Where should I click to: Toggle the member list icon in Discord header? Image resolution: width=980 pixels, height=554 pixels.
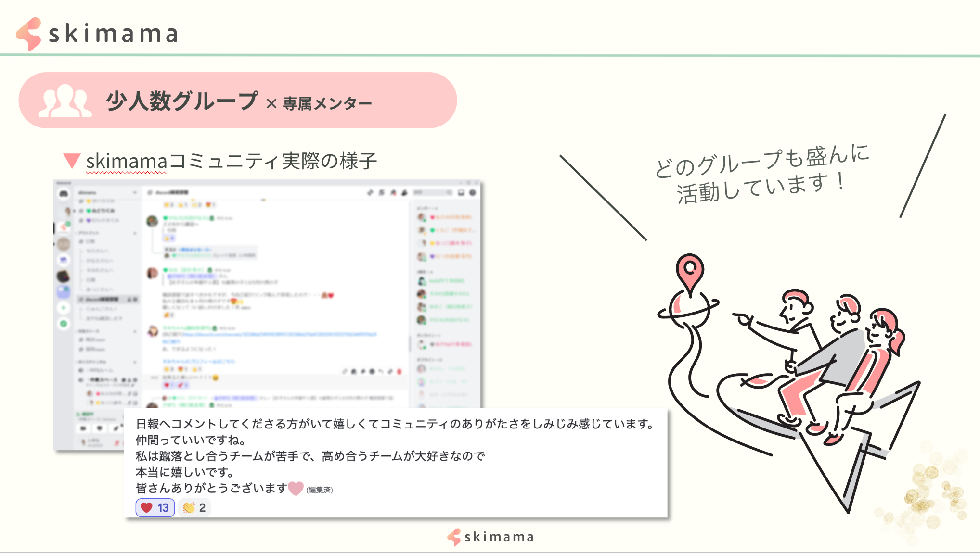coord(404,193)
